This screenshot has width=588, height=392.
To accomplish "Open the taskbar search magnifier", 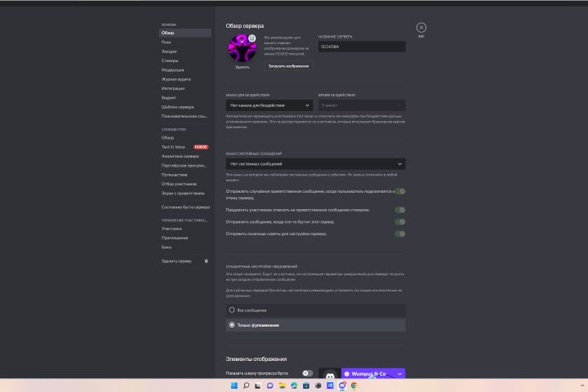I will point(246,385).
